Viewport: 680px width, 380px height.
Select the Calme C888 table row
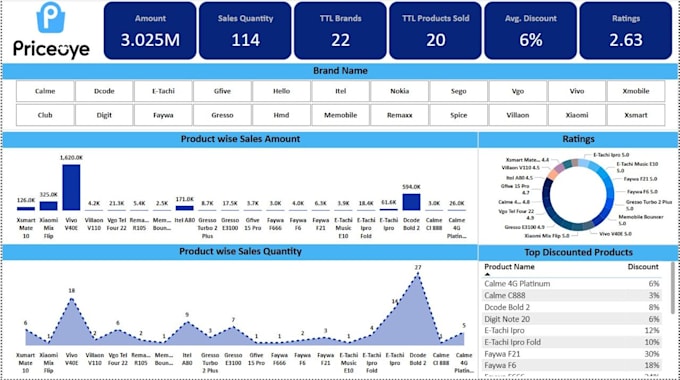pyautogui.click(x=572, y=295)
